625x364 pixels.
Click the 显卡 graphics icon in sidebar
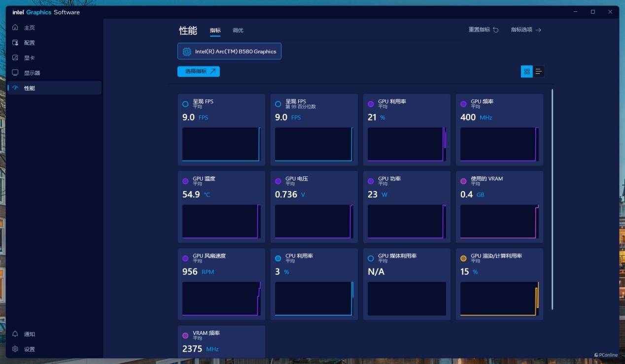pyautogui.click(x=15, y=58)
